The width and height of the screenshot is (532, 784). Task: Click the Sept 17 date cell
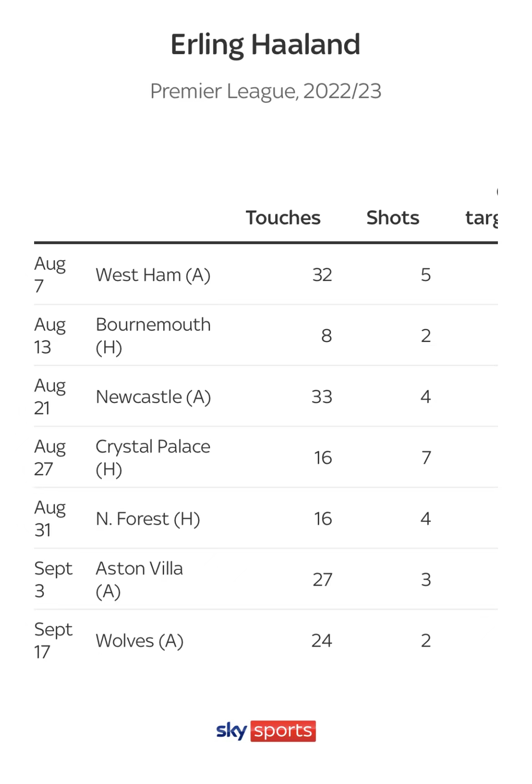point(53,640)
